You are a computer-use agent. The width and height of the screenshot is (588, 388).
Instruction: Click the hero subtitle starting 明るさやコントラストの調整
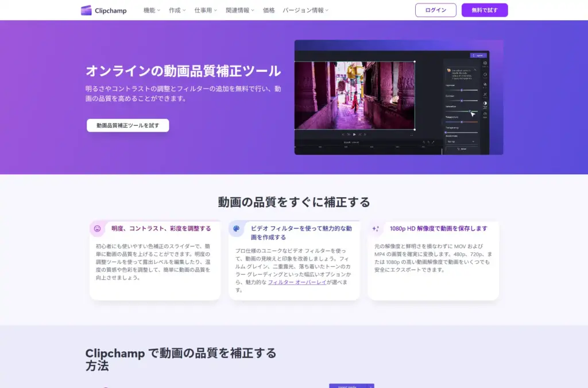[183, 94]
